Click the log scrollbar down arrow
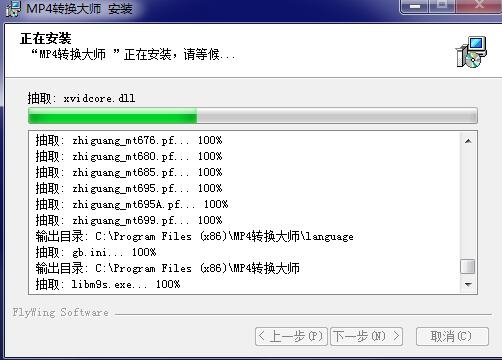The image size is (502, 360). click(468, 284)
